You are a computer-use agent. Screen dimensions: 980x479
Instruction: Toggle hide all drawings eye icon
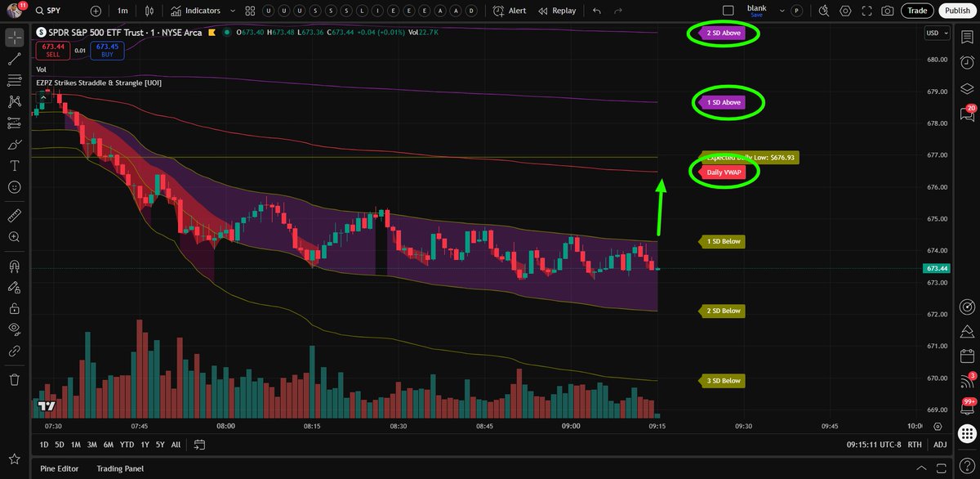(14, 329)
